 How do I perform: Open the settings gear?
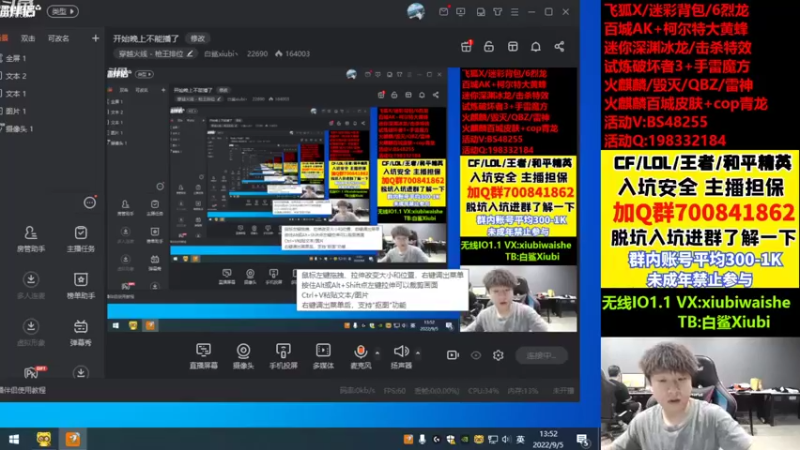498,355
